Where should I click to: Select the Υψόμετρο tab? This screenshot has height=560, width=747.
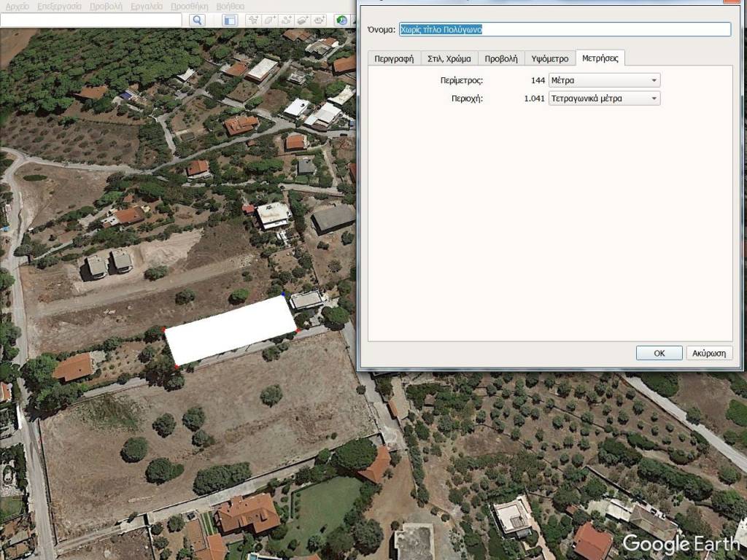[x=549, y=59]
